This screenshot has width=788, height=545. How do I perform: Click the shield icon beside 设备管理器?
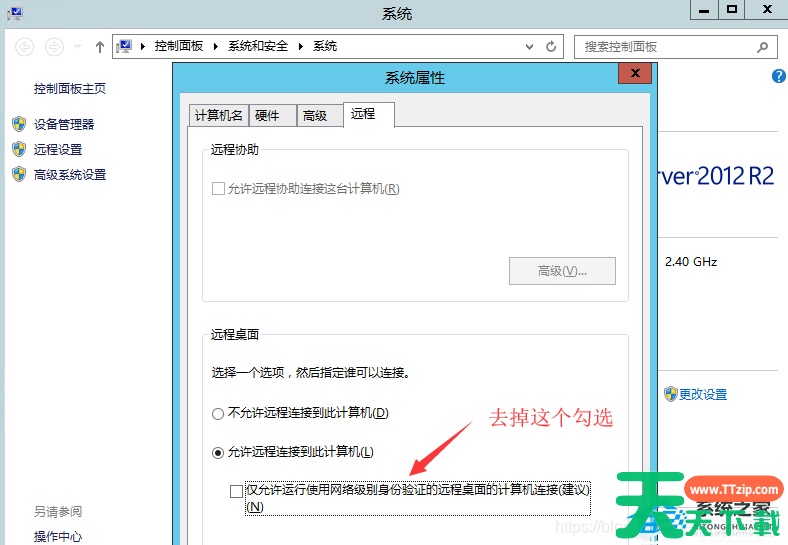pyautogui.click(x=18, y=124)
